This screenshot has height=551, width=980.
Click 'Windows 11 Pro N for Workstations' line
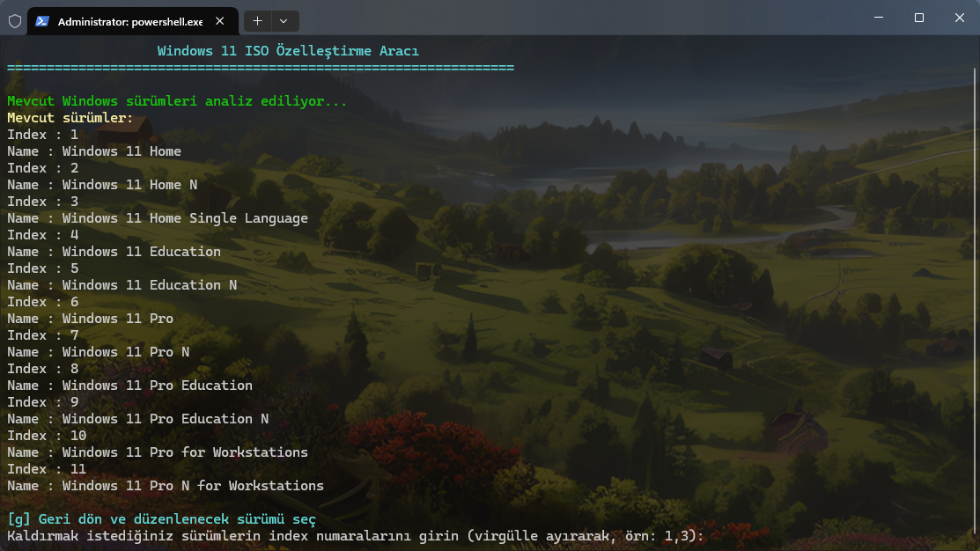pyautogui.click(x=166, y=486)
